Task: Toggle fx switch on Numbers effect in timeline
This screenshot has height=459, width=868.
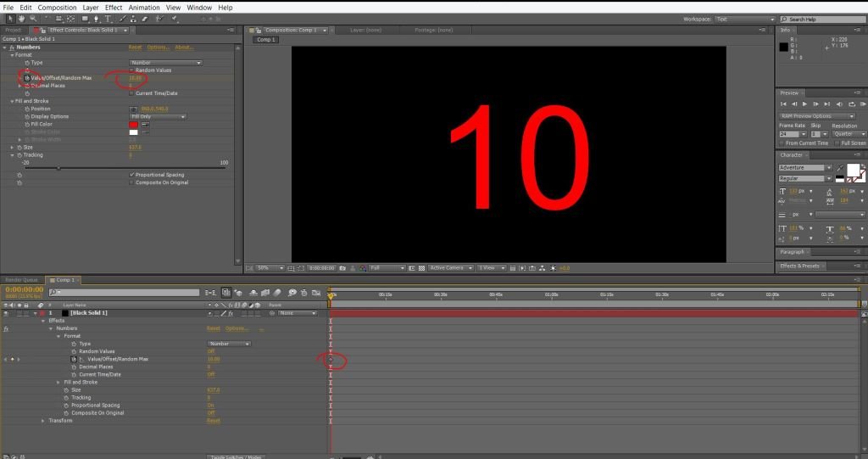Action: click(x=6, y=328)
